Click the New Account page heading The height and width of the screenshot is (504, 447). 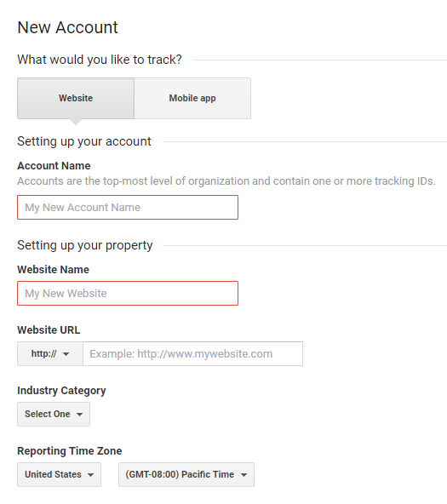[x=68, y=27]
